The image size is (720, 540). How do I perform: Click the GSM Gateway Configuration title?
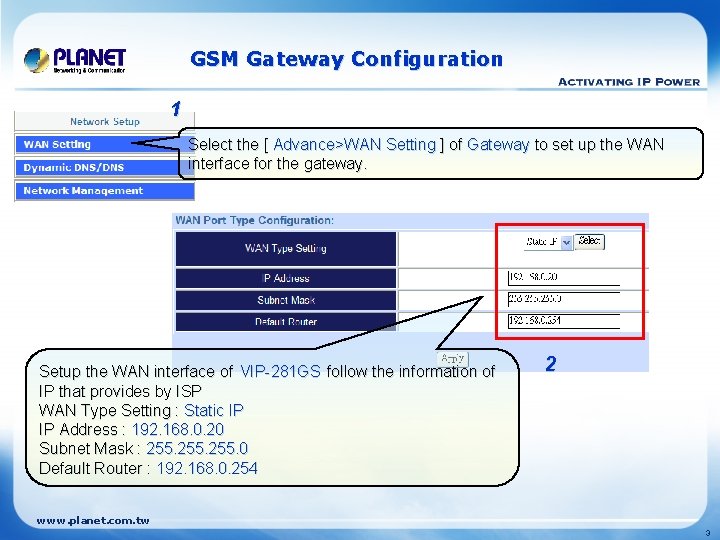coord(347,60)
